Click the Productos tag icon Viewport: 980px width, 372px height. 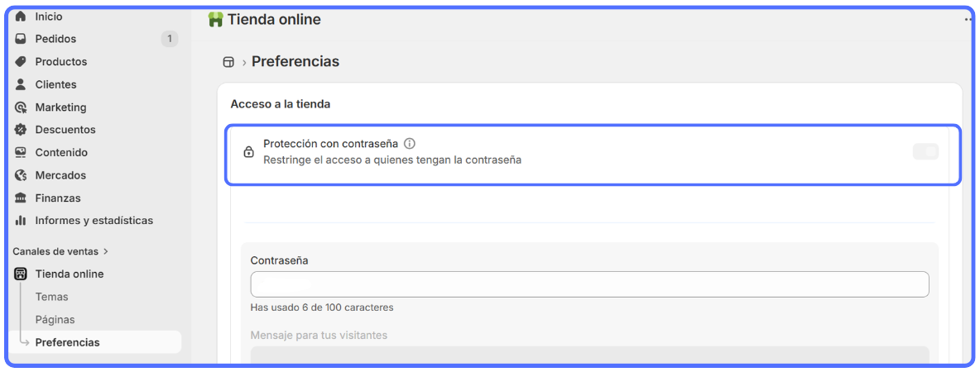[x=22, y=62]
